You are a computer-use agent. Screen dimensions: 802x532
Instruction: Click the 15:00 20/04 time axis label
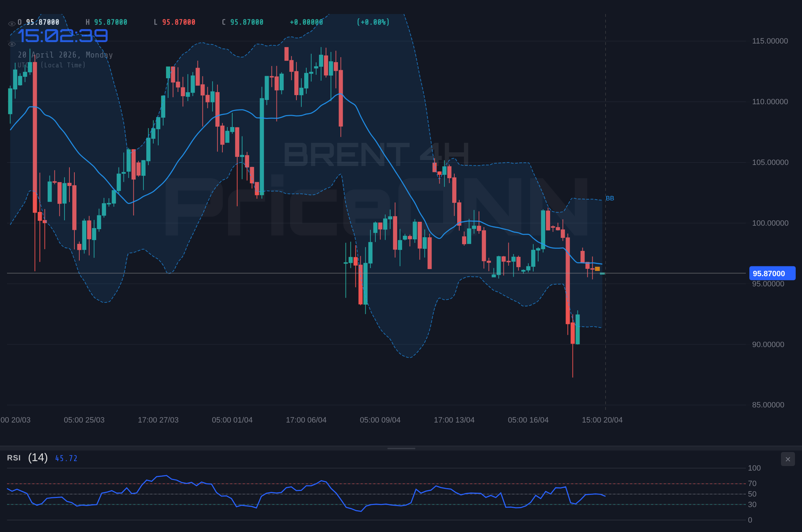point(602,420)
